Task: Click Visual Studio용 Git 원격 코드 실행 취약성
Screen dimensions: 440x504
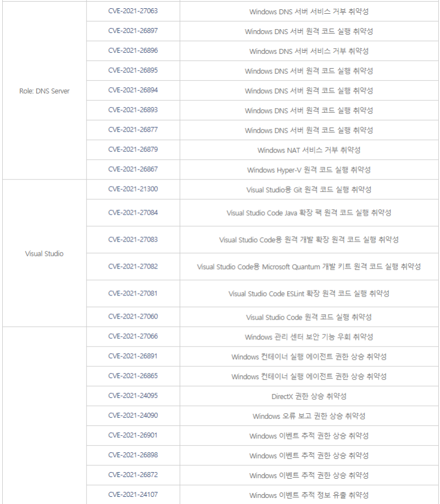Action: pyautogui.click(x=309, y=190)
